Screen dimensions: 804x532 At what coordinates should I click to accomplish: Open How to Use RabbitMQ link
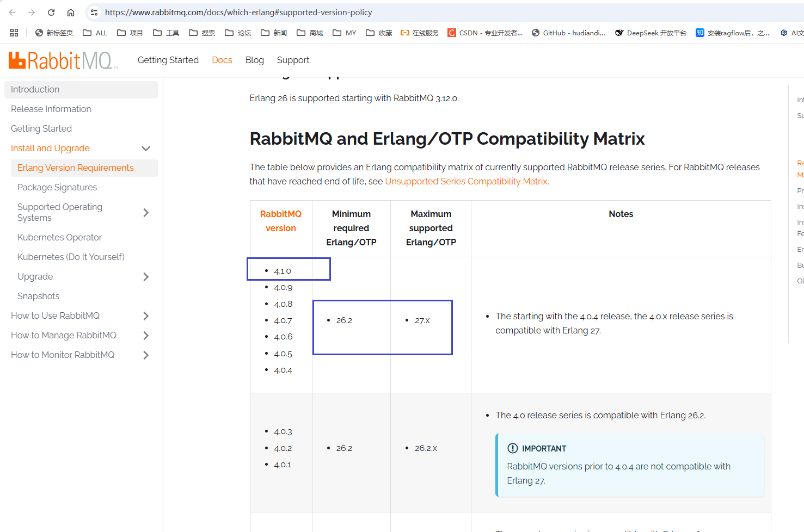[55, 316]
